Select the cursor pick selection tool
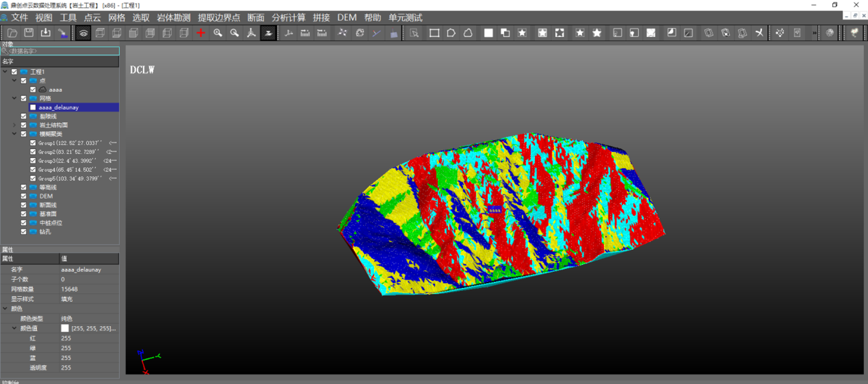The height and width of the screenshot is (384, 868). click(414, 33)
